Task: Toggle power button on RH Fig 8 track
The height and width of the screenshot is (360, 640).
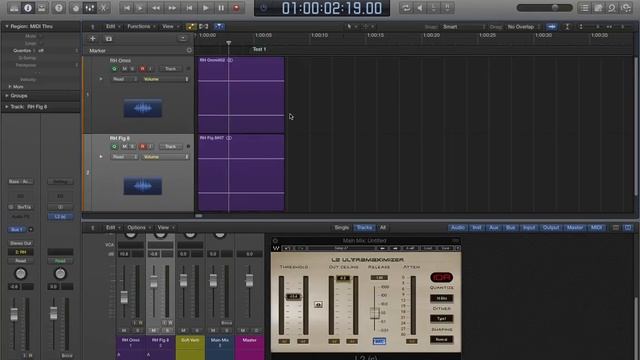Action: click(x=114, y=146)
